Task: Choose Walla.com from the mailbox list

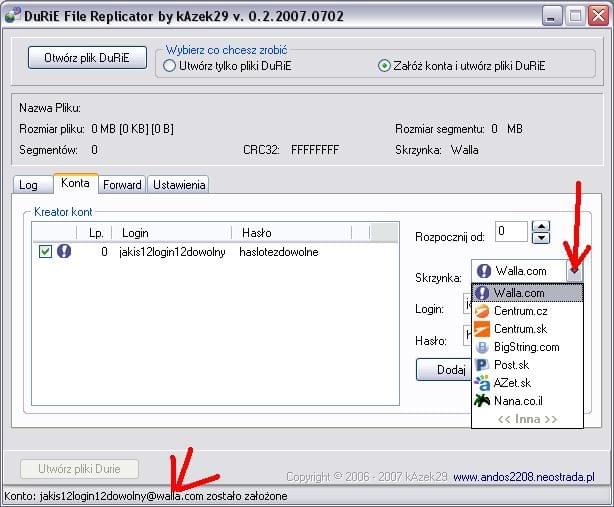Action: (527, 293)
